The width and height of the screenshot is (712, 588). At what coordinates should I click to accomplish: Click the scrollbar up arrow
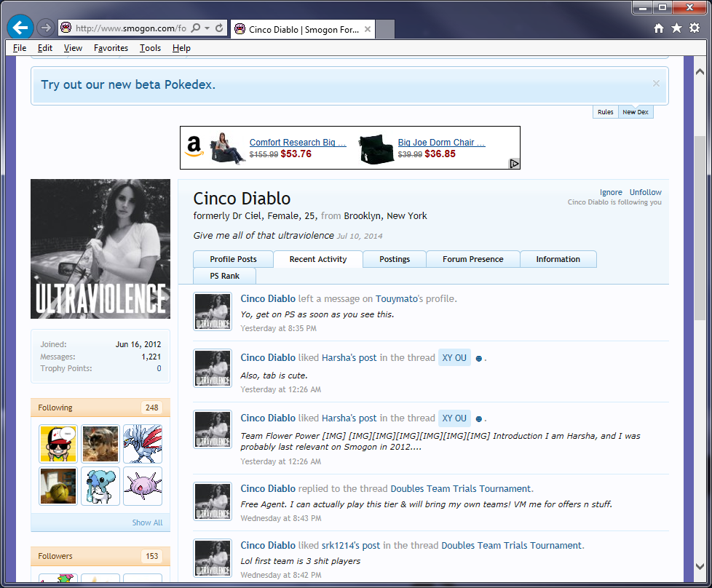point(700,72)
